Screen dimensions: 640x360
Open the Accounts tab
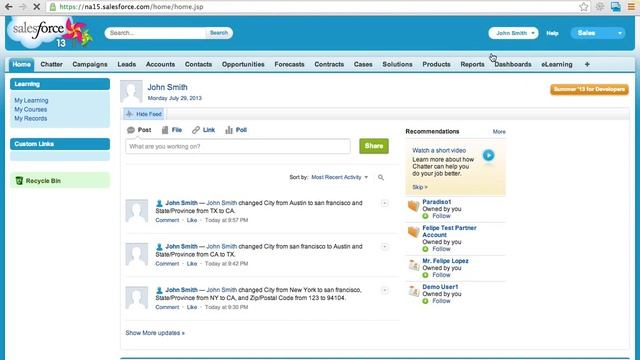point(160,64)
